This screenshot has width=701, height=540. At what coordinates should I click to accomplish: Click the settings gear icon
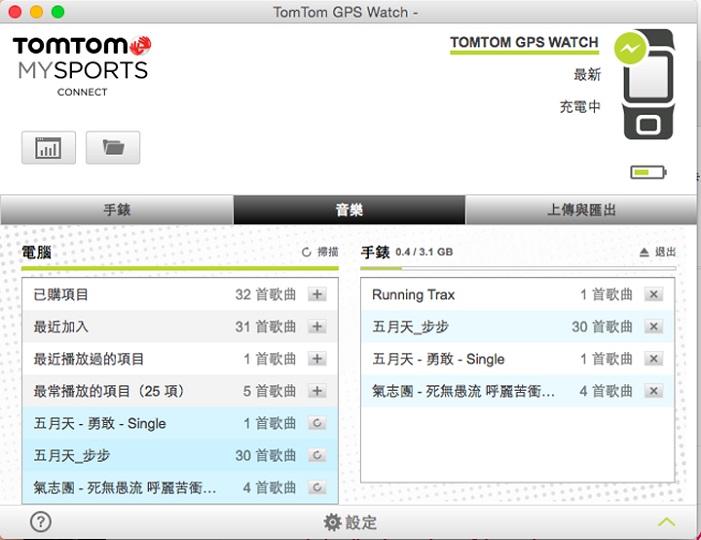click(332, 522)
